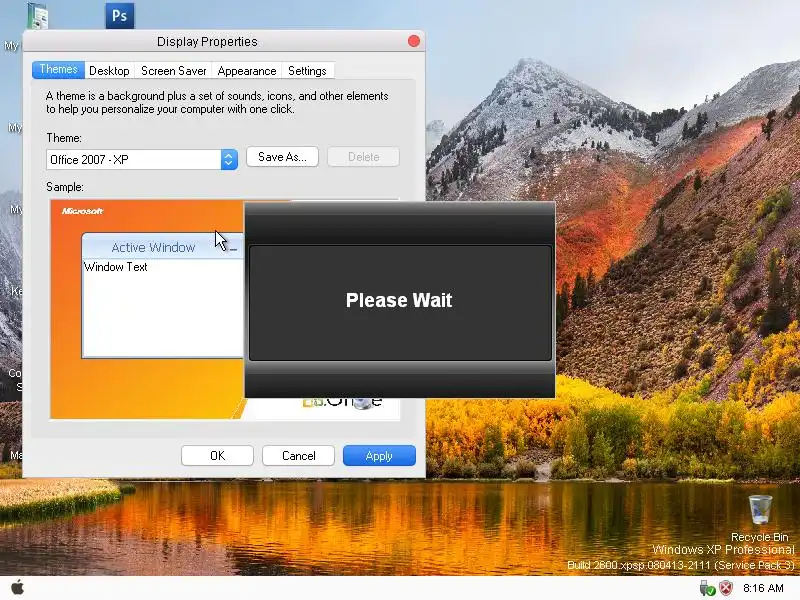Click the OK button

coord(217,455)
